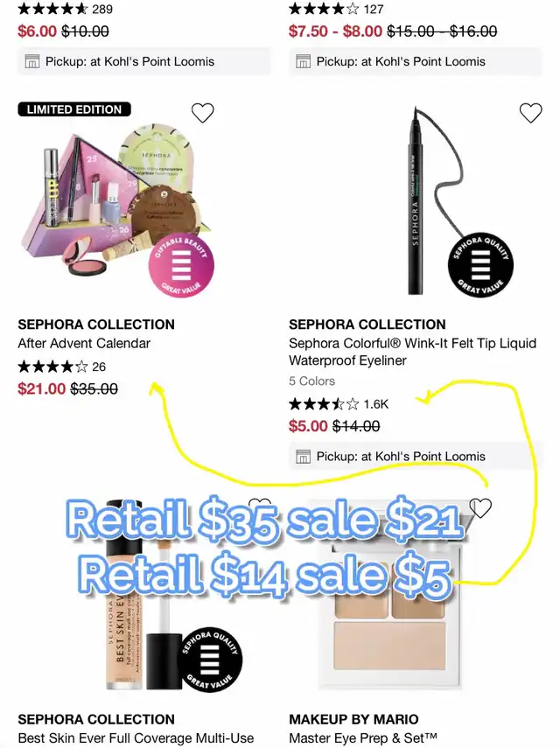Click store icon beside $7.50 - $8.00 pickup
Screen dimensions: 560x748
coord(304,61)
